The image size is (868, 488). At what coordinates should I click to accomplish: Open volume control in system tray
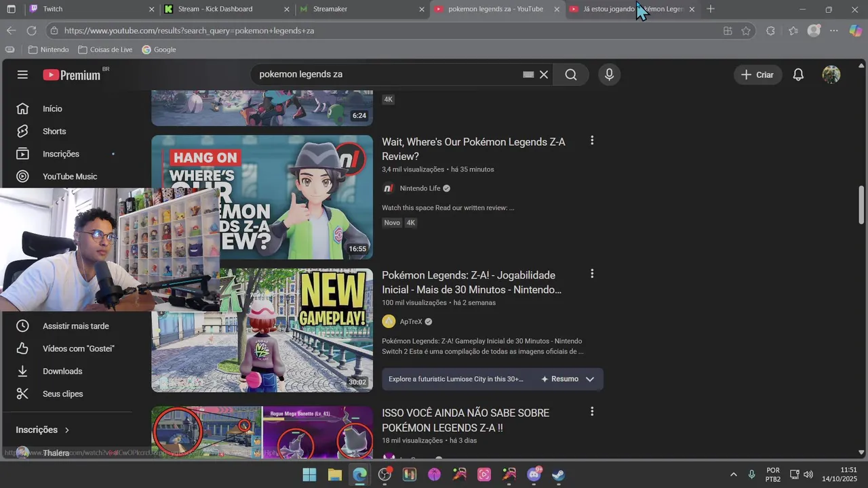click(x=808, y=474)
